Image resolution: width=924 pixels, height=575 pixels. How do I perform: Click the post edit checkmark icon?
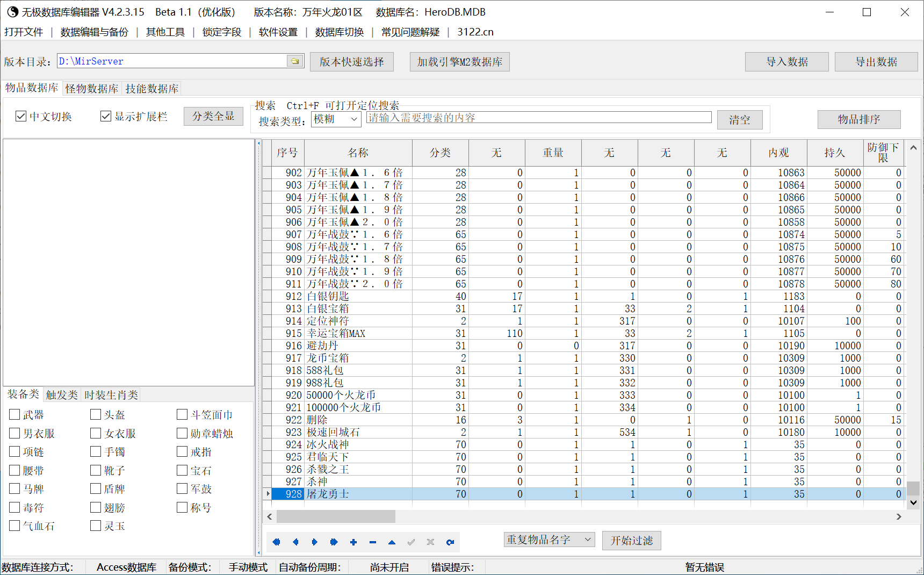click(412, 542)
